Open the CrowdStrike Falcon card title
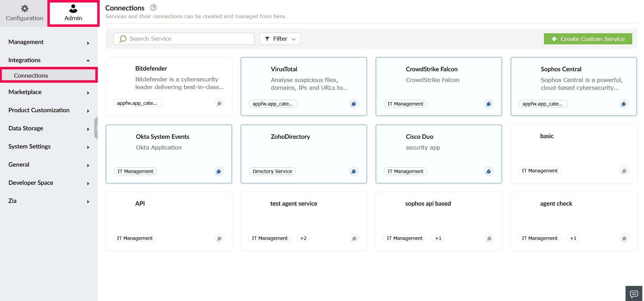 click(431, 69)
